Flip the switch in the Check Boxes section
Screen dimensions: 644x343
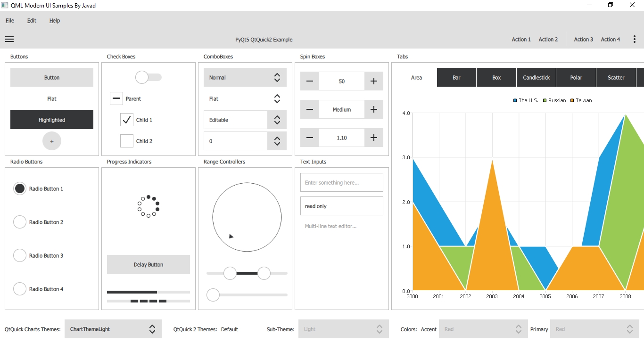pyautogui.click(x=149, y=76)
